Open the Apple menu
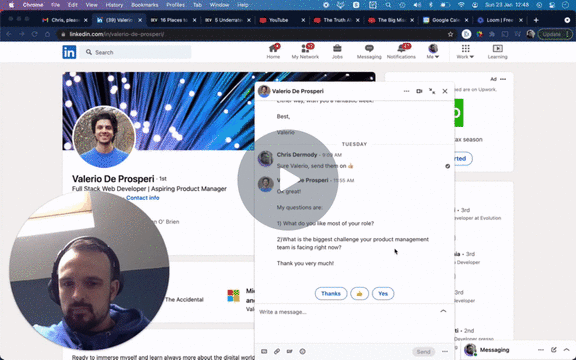The height and width of the screenshot is (360, 576). click(11, 5)
